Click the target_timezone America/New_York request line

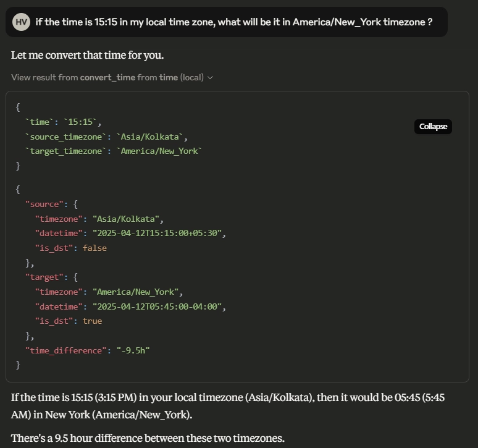(x=114, y=151)
